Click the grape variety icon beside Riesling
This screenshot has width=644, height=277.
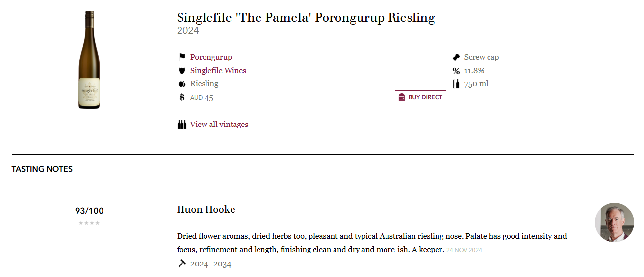click(182, 84)
